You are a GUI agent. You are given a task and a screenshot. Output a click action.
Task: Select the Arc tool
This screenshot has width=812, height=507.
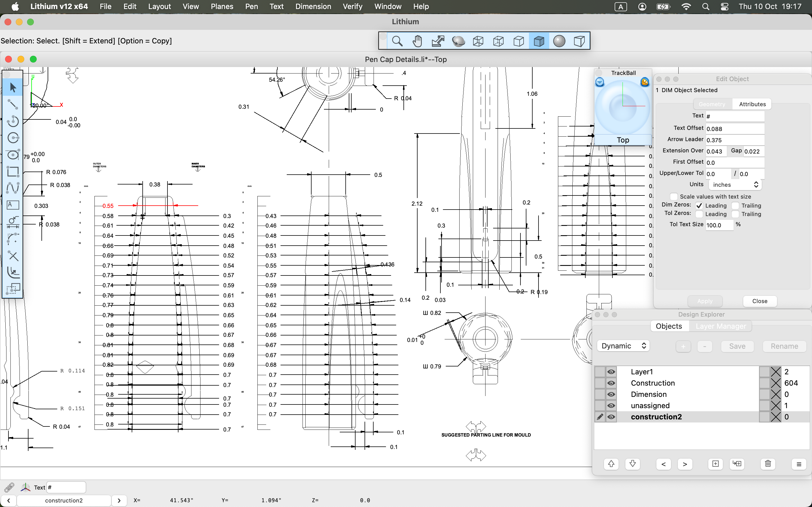point(13,121)
